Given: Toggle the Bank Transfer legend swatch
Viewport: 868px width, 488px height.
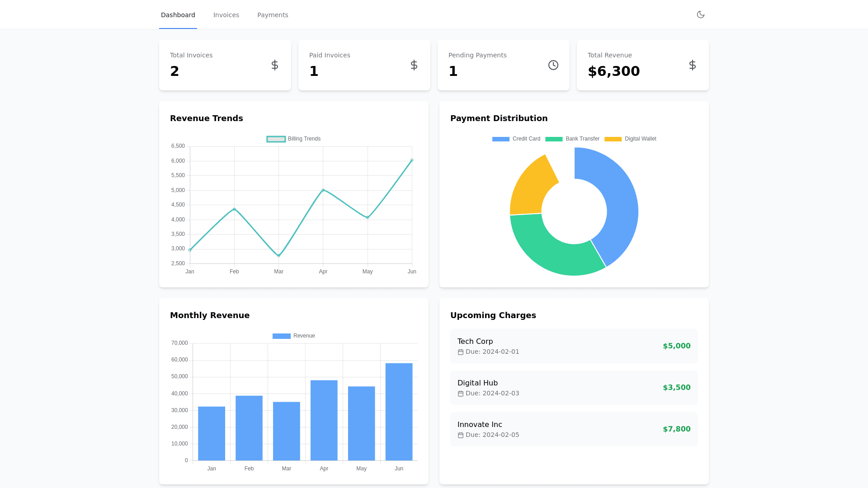Looking at the screenshot, I should pyautogui.click(x=554, y=139).
